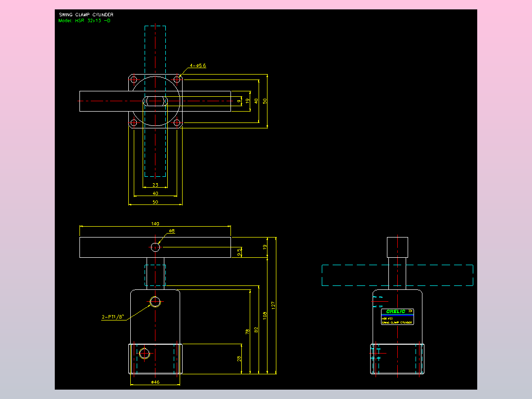This screenshot has width=532, height=399.
Task: Click the 'ø46' body diameter dimension
Action: pyautogui.click(x=155, y=382)
